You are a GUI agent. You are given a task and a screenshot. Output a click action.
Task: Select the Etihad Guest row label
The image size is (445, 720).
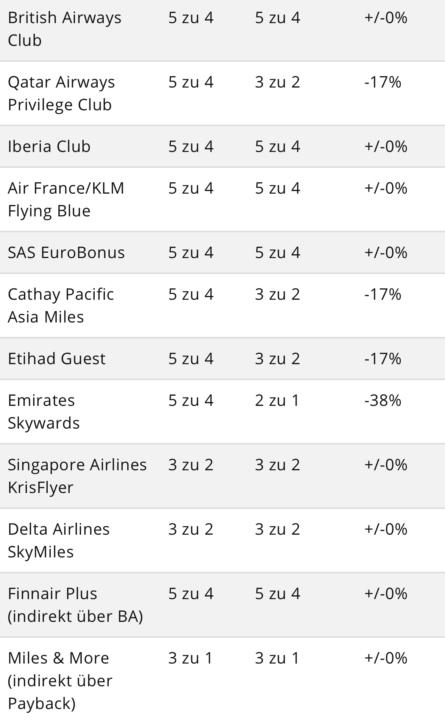56,359
